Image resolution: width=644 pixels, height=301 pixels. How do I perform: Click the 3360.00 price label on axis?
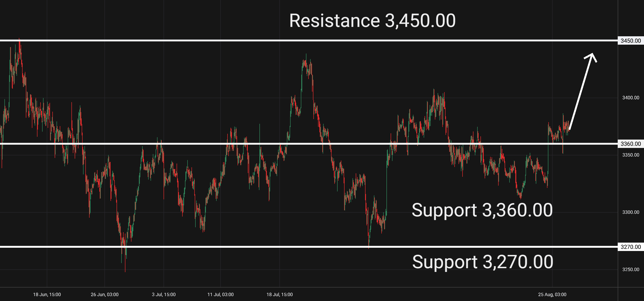(x=631, y=144)
